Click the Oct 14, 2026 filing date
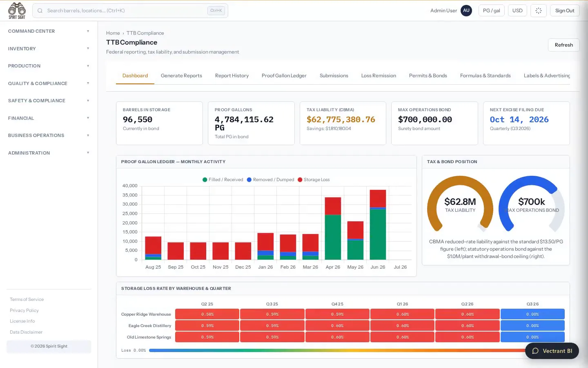 point(519,119)
